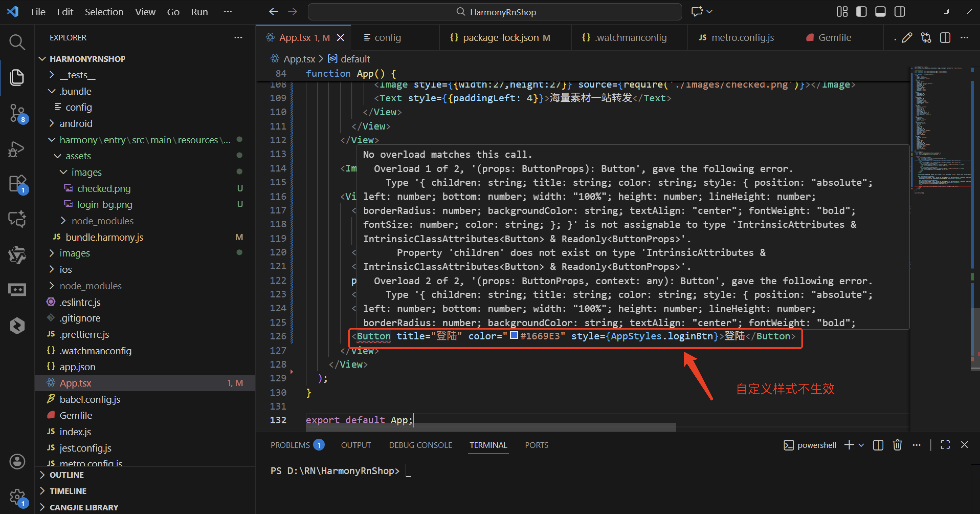Open Source Control view with 8 badge
This screenshot has height=514, width=980.
pyautogui.click(x=17, y=113)
